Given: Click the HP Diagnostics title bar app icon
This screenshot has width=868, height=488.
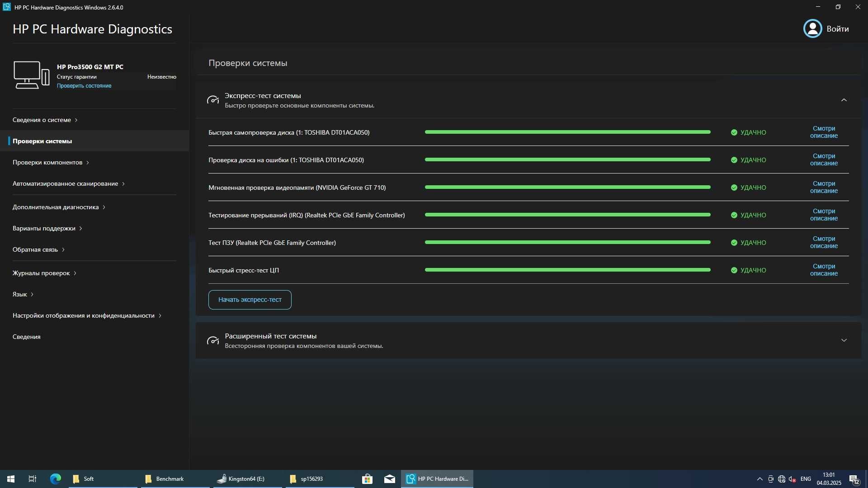Looking at the screenshot, I should tap(6, 7).
